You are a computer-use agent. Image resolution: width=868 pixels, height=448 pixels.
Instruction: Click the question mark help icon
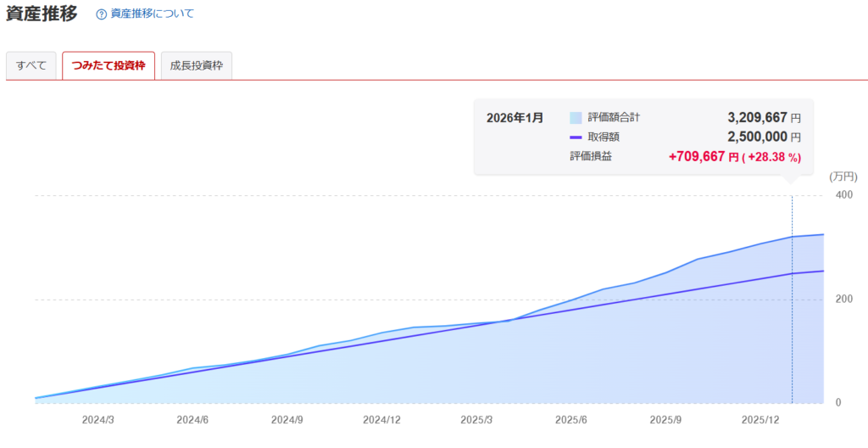coord(102,14)
